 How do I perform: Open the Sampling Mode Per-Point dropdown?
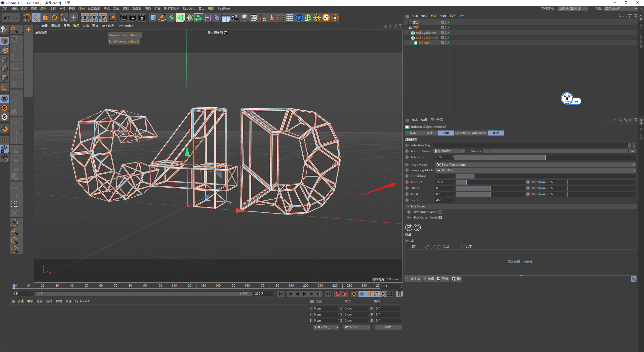click(x=535, y=170)
